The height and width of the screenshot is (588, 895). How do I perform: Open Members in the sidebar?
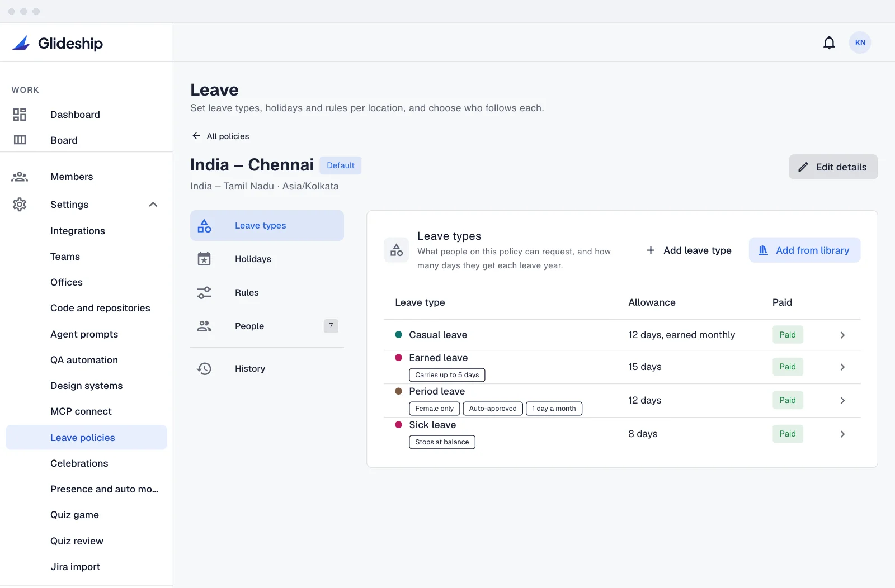click(x=86, y=177)
